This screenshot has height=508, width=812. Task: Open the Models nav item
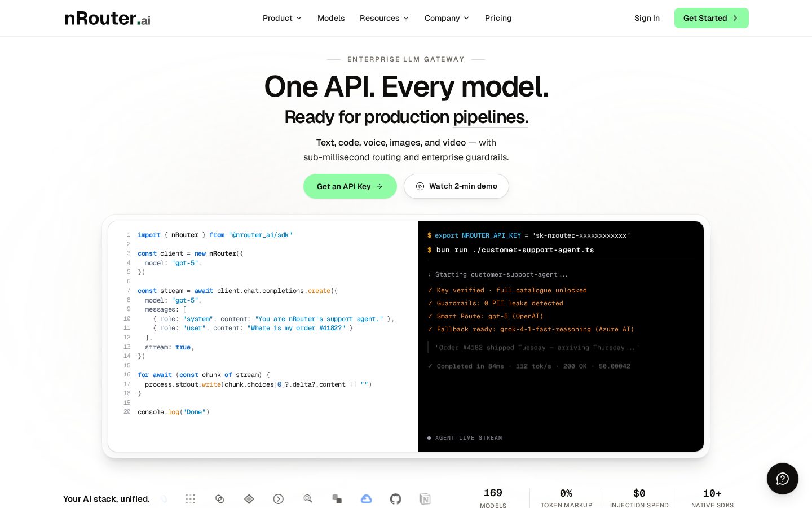click(331, 18)
